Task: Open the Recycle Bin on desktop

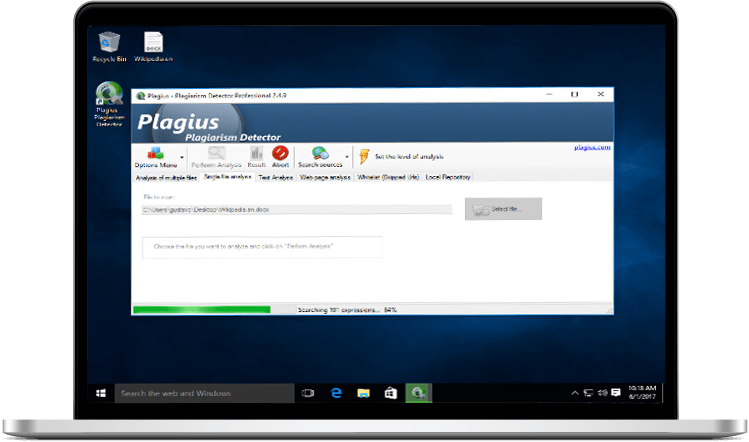Action: pyautogui.click(x=109, y=42)
